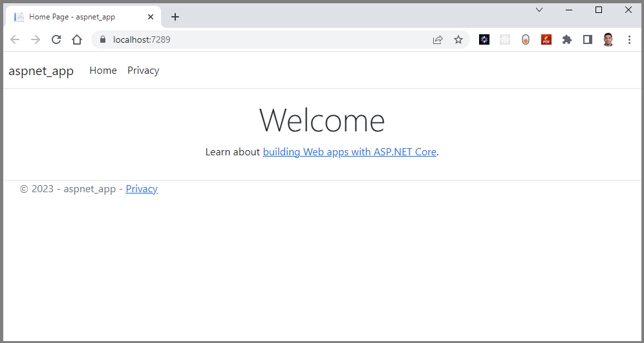
Task: Open the orange circle extension icon
Action: click(526, 39)
